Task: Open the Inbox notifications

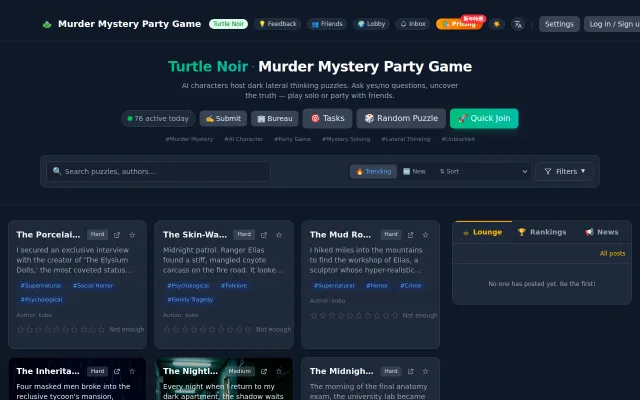Action: [x=413, y=24]
